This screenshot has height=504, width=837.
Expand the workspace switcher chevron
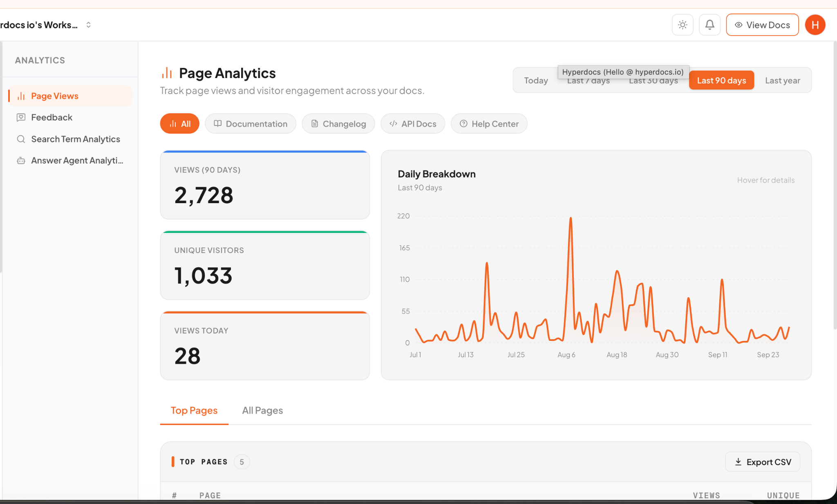pyautogui.click(x=88, y=25)
